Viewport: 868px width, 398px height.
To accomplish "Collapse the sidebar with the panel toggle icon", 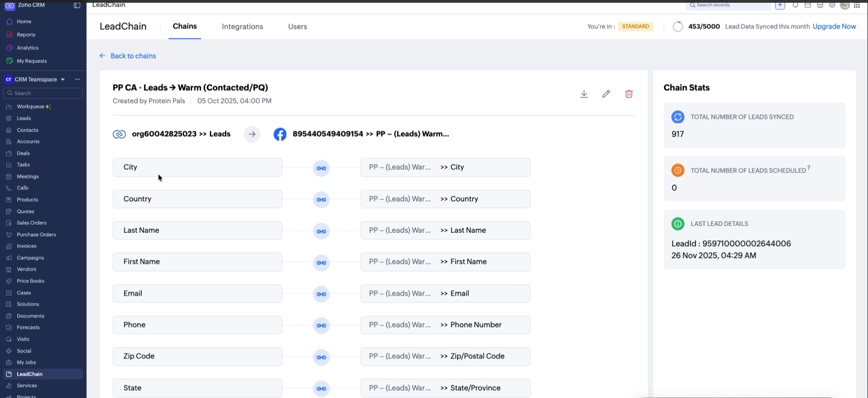I will coord(77,5).
